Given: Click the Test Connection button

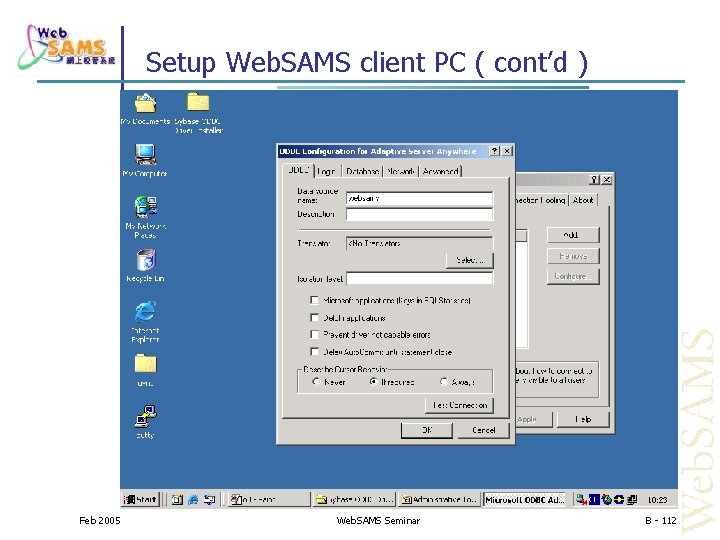Looking at the screenshot, I should [x=460, y=405].
